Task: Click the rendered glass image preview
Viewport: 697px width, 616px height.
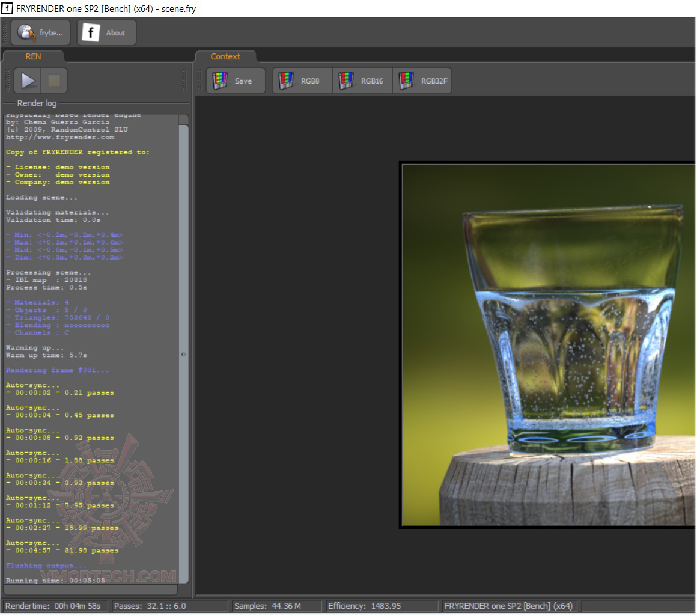Action: click(x=548, y=345)
